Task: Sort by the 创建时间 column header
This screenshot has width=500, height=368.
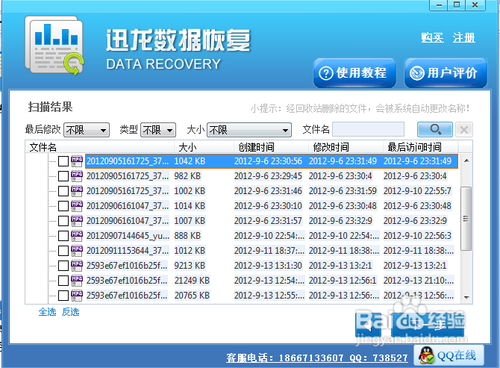Action: click(271, 147)
